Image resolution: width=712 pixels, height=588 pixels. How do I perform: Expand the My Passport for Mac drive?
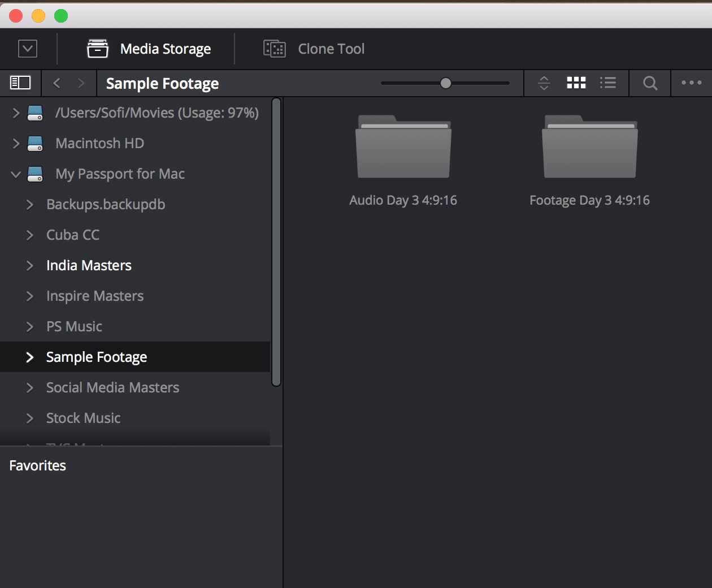coord(16,174)
